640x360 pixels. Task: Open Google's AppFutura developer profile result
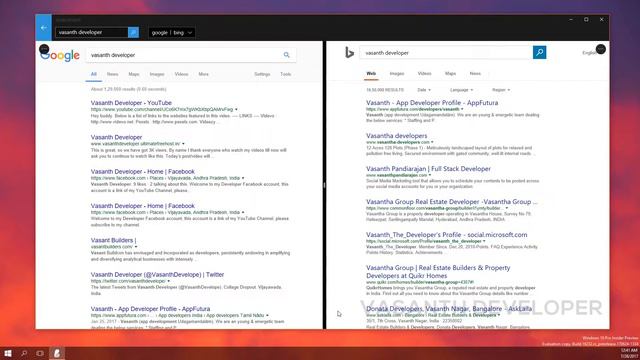pos(150,309)
